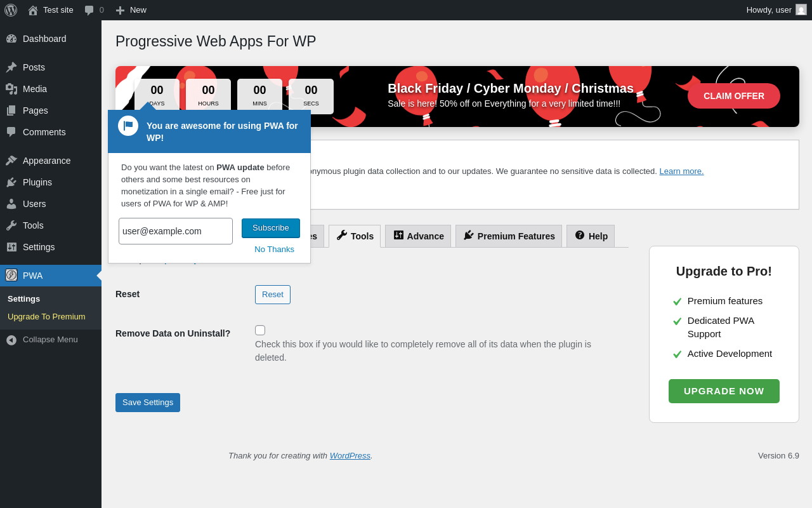Click the PWA plugin icon in sidebar
This screenshot has height=508, width=812.
tap(11, 275)
